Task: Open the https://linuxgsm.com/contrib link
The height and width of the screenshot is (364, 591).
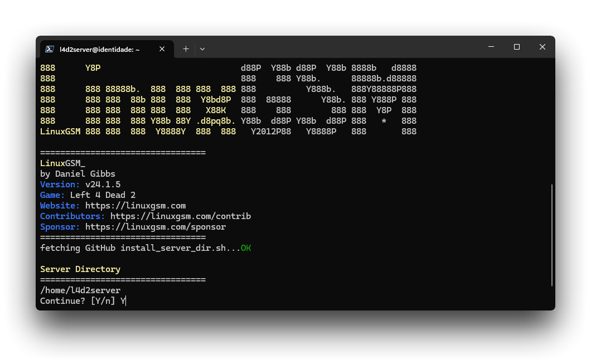Action: coord(181,216)
